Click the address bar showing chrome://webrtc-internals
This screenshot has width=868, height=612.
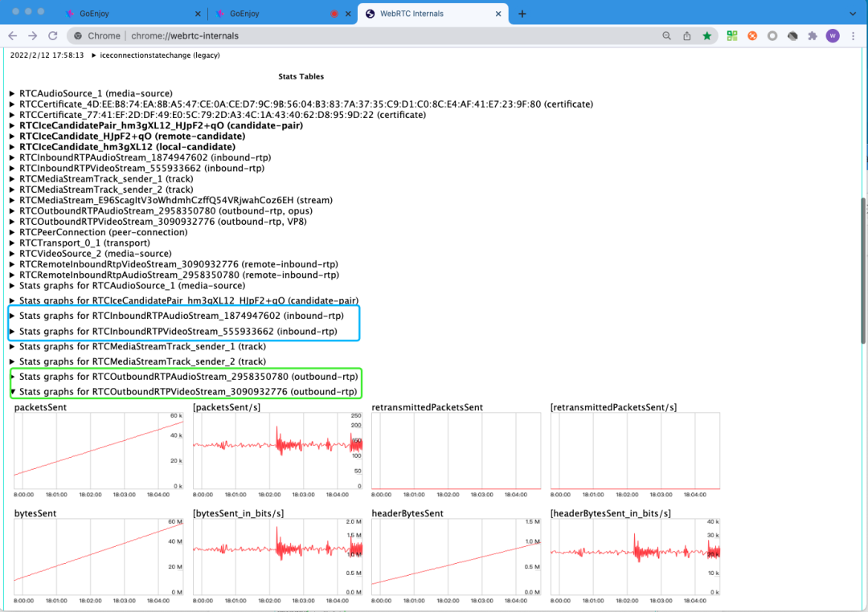coord(362,36)
